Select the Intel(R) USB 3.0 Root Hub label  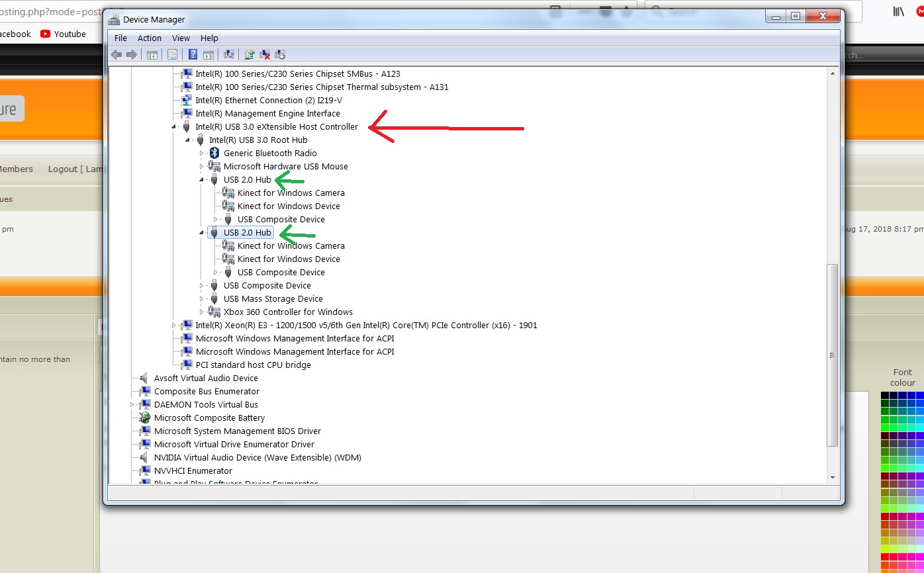pyautogui.click(x=258, y=140)
